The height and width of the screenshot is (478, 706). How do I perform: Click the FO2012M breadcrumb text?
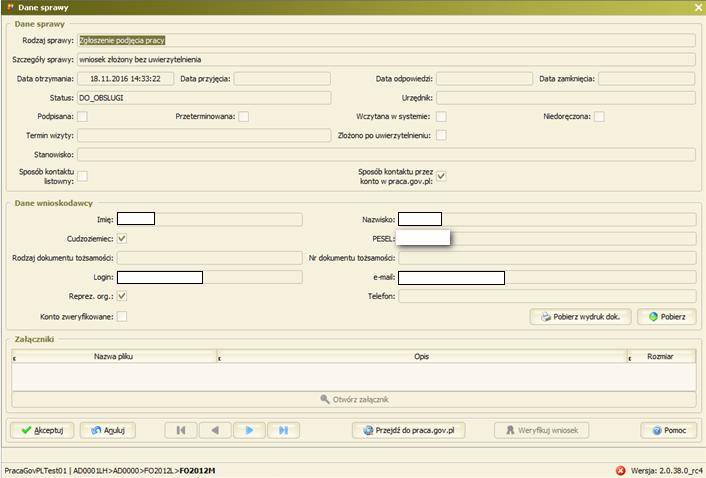pyautogui.click(x=197, y=471)
